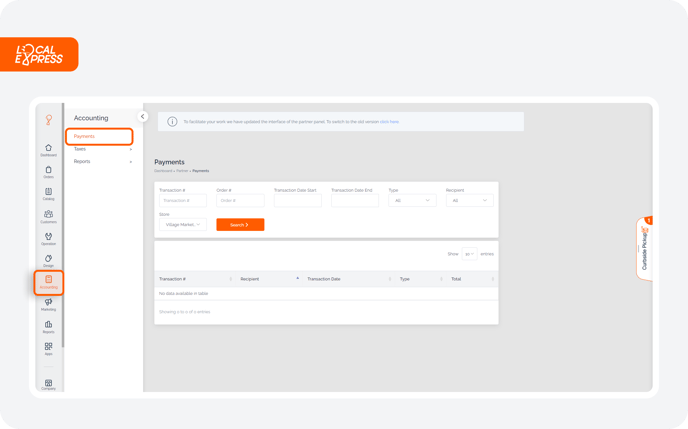Change the Show entries count dropdown

pos(469,254)
